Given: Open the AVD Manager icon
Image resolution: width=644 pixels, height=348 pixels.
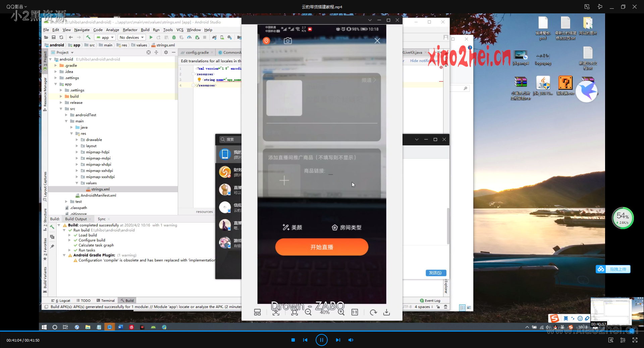Looking at the screenshot, I should click(x=222, y=38).
